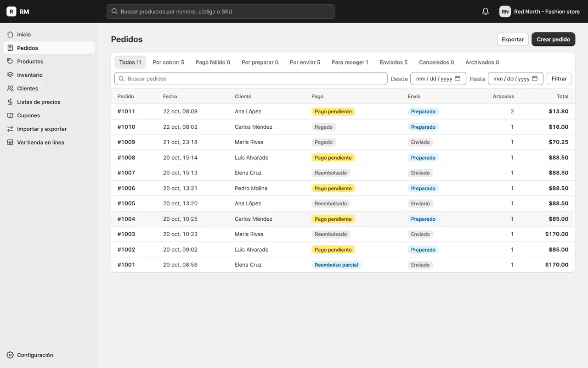
Task: Click the Inventario layers icon
Action: tap(10, 75)
